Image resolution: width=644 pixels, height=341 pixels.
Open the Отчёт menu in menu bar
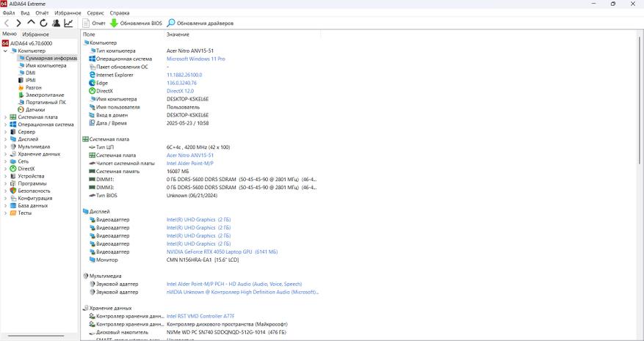(42, 13)
